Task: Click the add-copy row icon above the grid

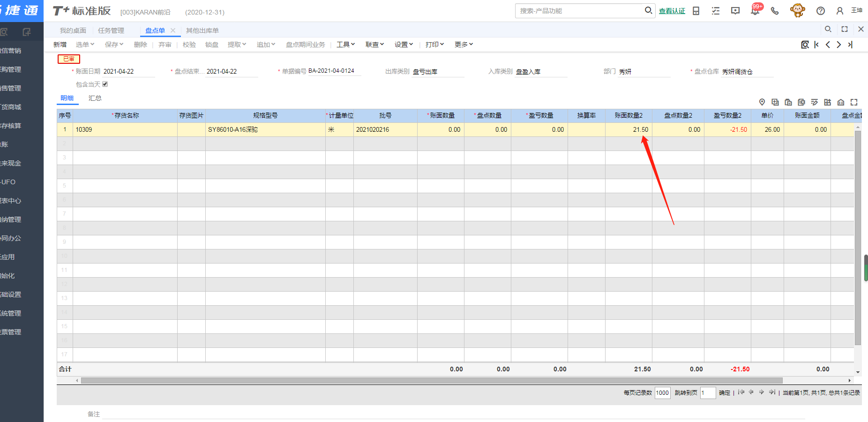Action: tap(775, 102)
